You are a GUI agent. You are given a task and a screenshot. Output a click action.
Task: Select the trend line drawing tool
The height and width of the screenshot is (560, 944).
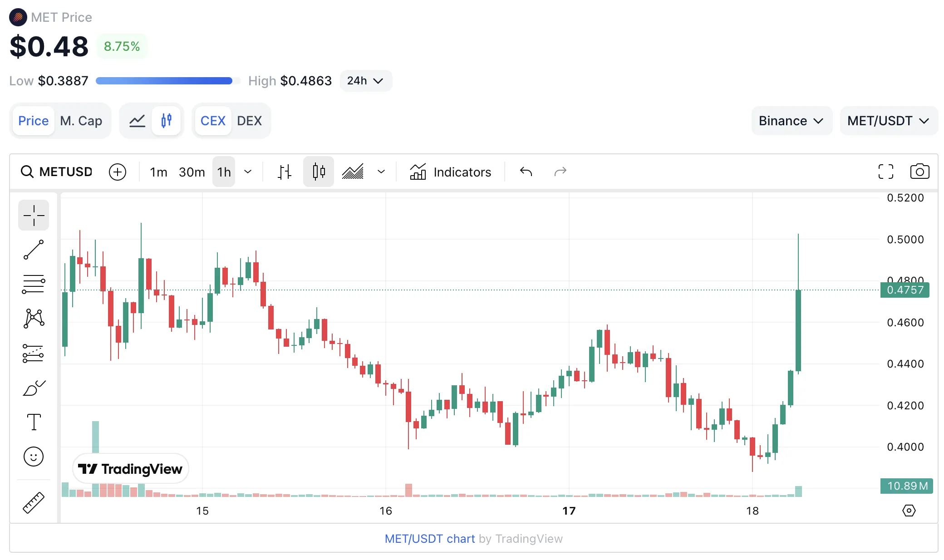coord(34,250)
